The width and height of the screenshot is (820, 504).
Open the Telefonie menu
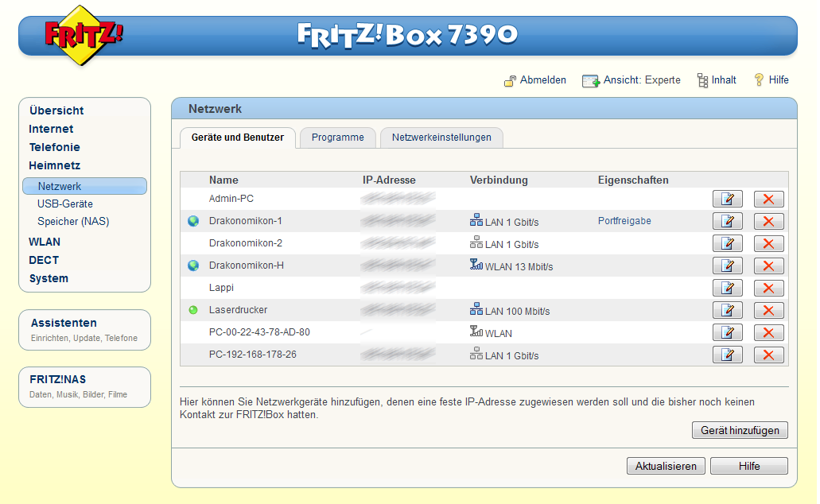[x=54, y=147]
